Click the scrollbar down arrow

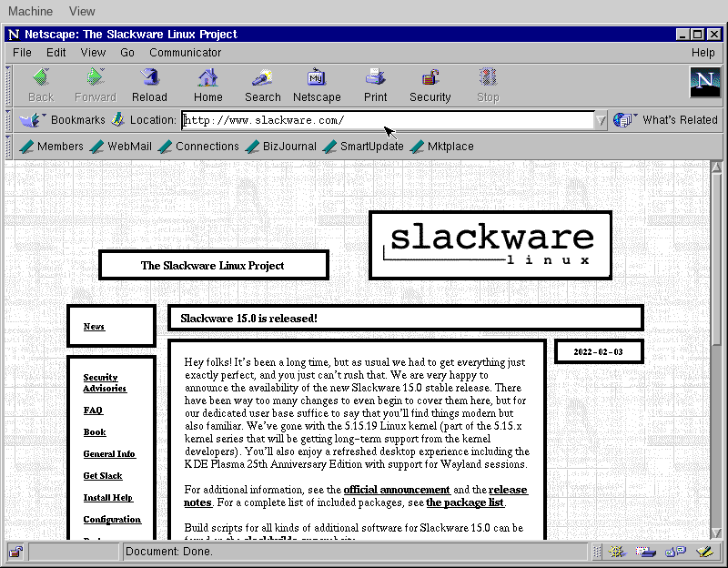(x=716, y=532)
